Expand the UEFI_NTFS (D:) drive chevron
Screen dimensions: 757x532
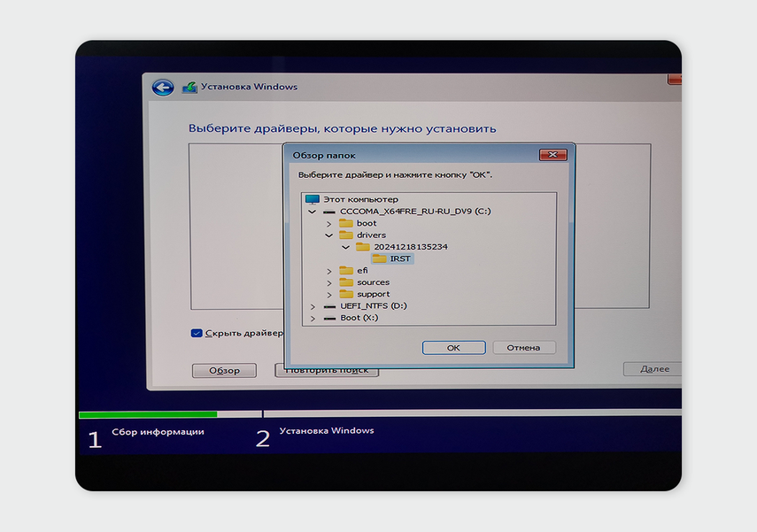(x=313, y=307)
